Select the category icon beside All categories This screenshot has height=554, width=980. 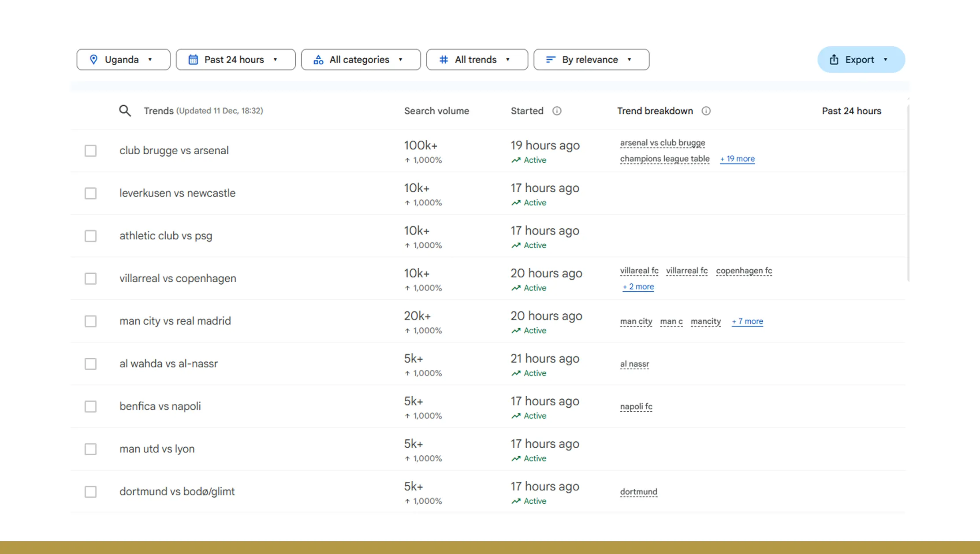(x=318, y=59)
